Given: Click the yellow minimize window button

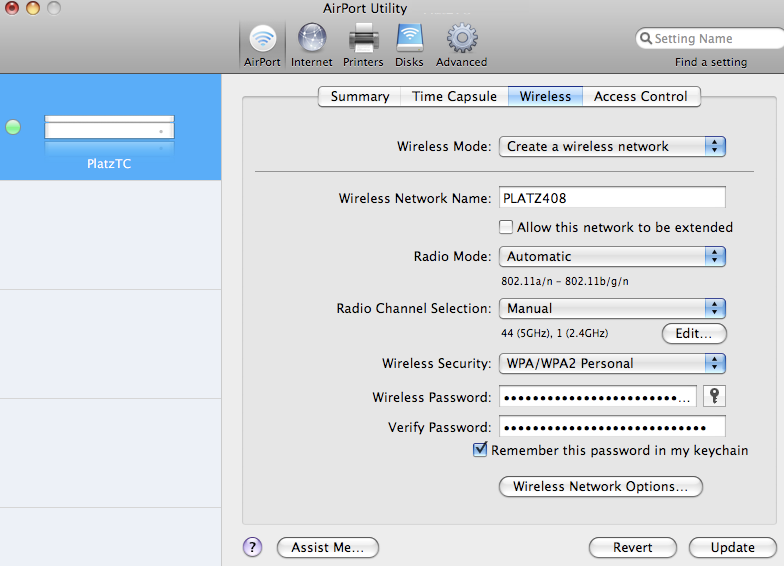Looking at the screenshot, I should coord(33,8).
